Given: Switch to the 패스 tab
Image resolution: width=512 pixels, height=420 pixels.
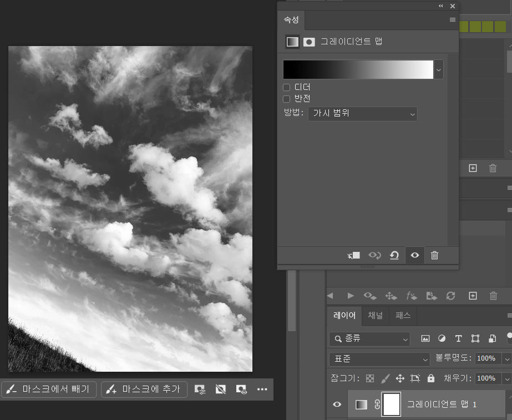Looking at the screenshot, I should (403, 316).
